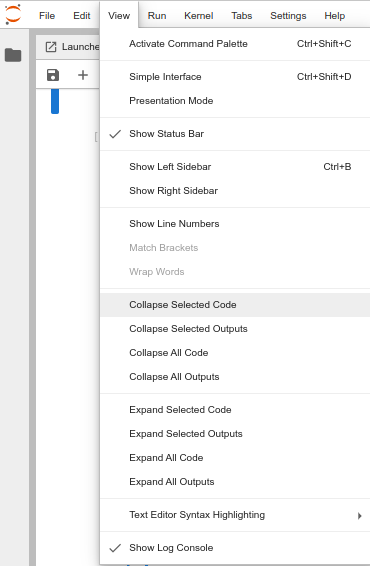This screenshot has height=566, width=370.
Task: Toggle Show Right Sidebar
Action: (x=235, y=191)
